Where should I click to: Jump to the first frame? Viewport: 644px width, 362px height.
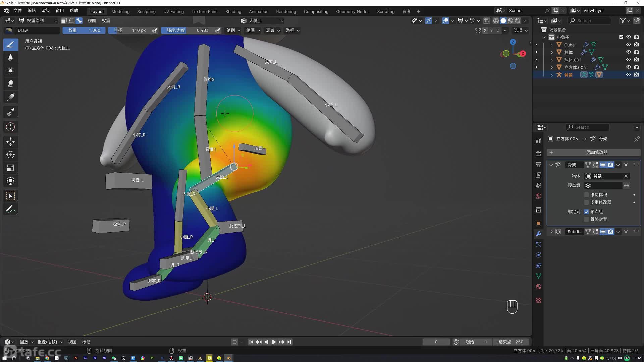pyautogui.click(x=251, y=342)
